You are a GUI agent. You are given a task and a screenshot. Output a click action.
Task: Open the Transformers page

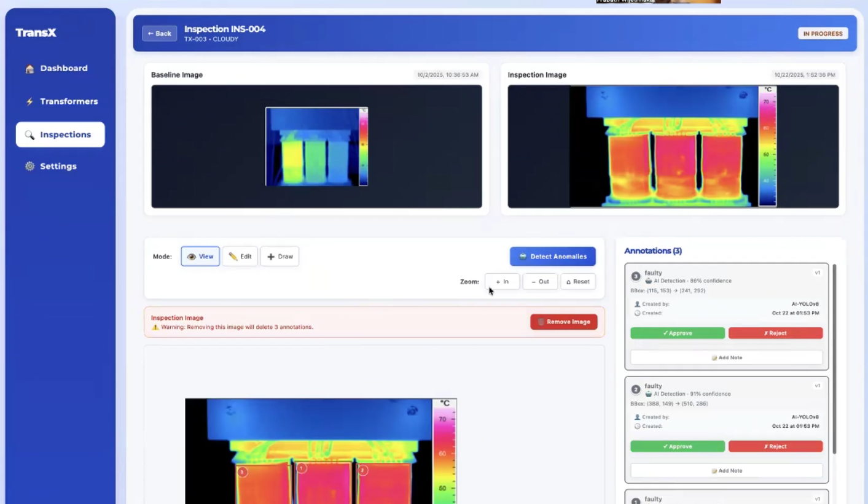[x=60, y=102]
